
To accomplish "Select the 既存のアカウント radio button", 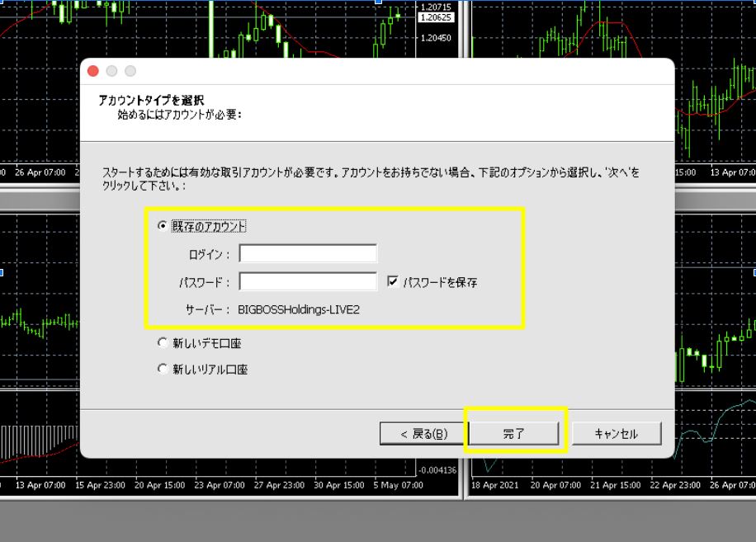I will tap(162, 226).
